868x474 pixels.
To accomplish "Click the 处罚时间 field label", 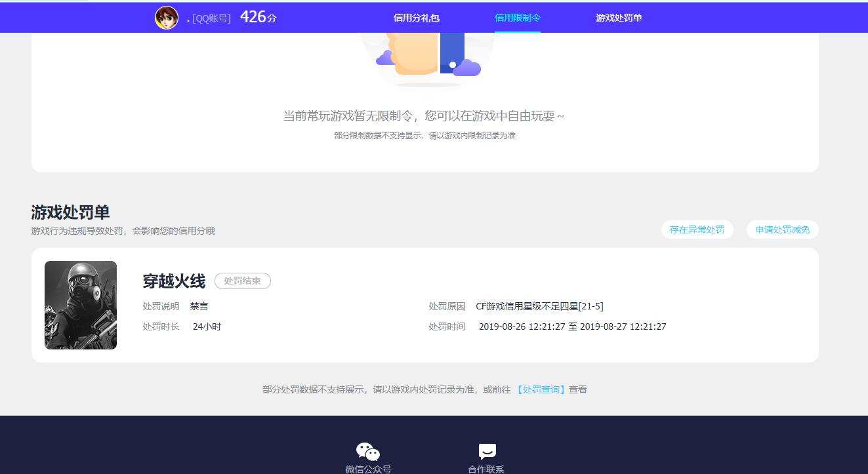I will (x=447, y=326).
